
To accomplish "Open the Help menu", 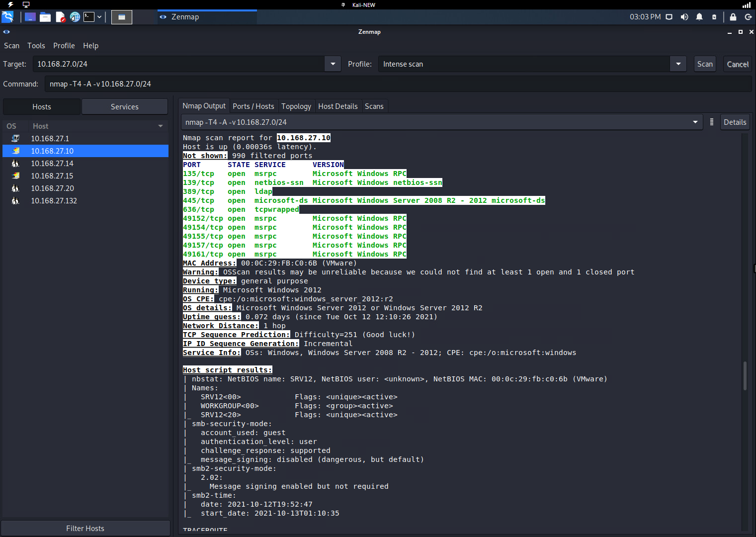I will pos(91,46).
